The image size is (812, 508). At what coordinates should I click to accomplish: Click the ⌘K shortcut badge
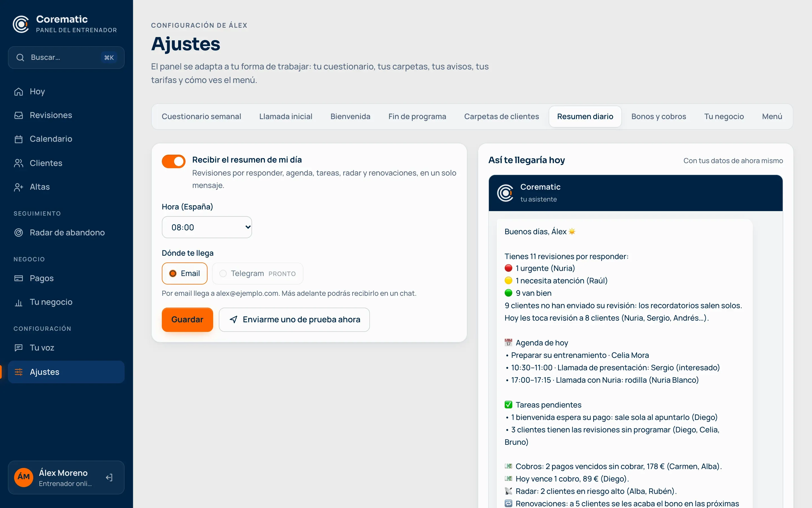click(x=109, y=58)
